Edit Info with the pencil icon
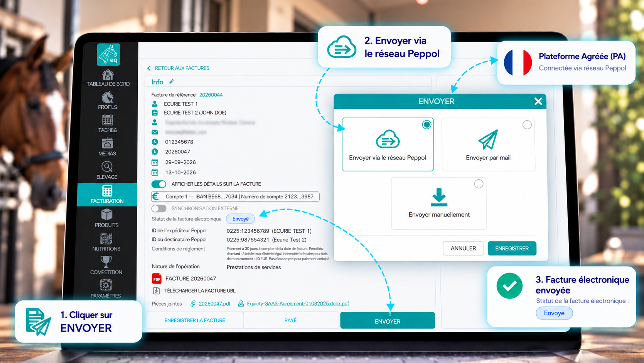Viewport: 644px width, 363px height. [x=171, y=82]
